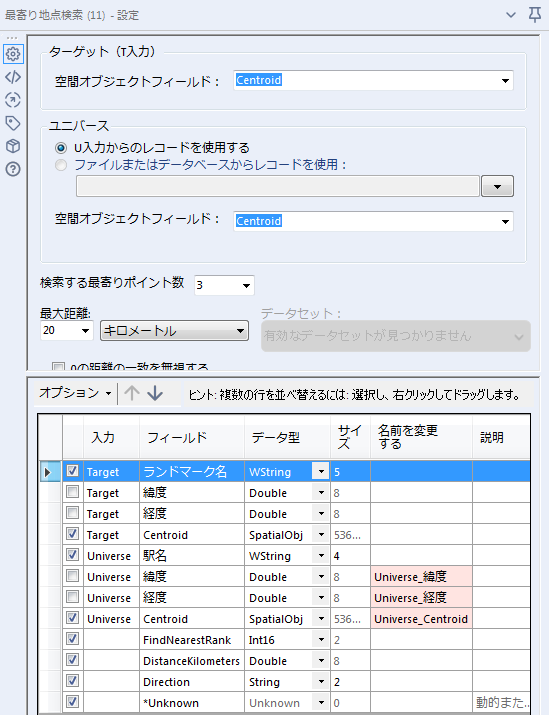
Task: Open the オプション menu
Action: (x=75, y=393)
